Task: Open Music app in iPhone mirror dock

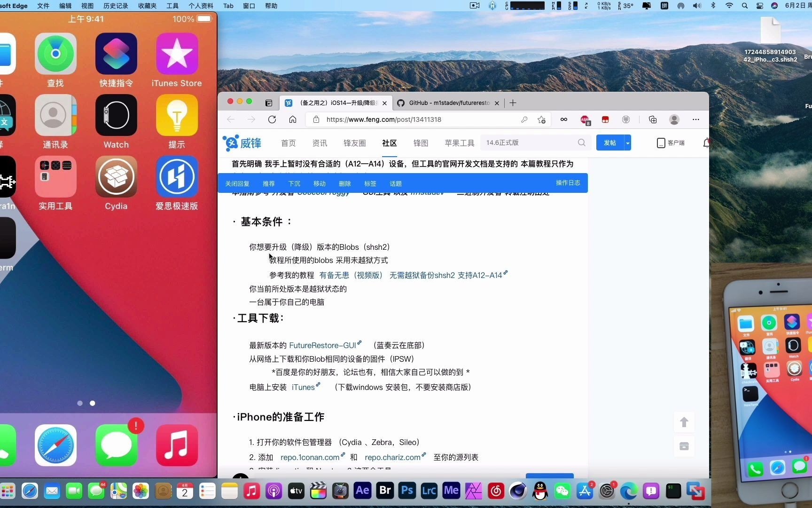Action: coord(177,445)
